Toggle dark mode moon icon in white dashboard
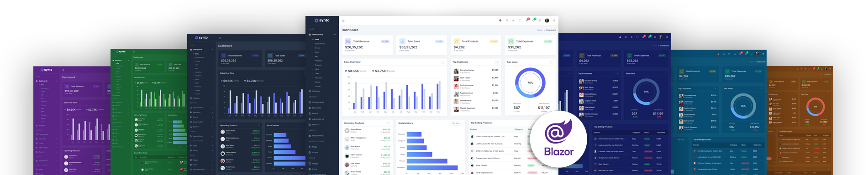868x175 pixels. point(514,21)
